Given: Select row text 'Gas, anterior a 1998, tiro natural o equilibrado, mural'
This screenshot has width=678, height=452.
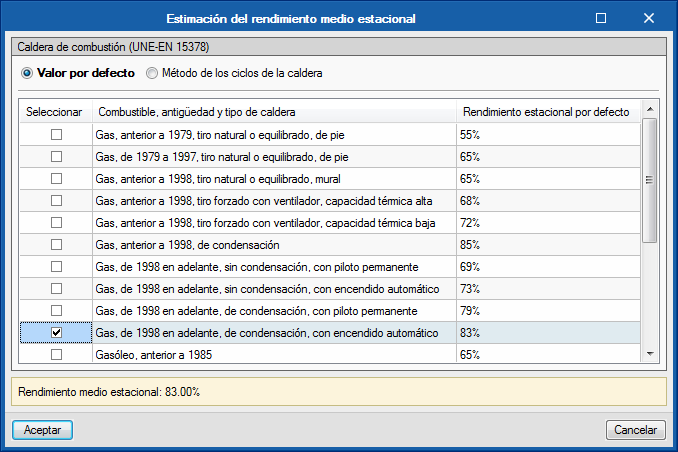Looking at the screenshot, I should pos(218,179).
